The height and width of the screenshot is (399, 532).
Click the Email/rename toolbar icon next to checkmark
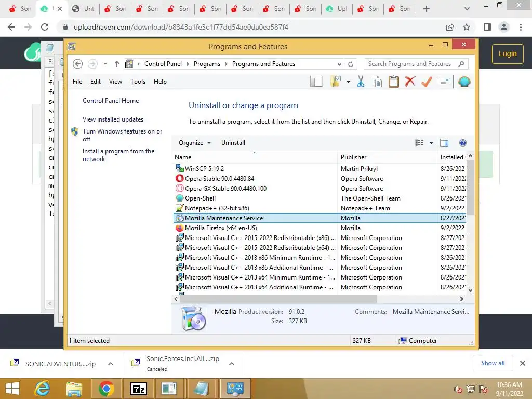444,82
